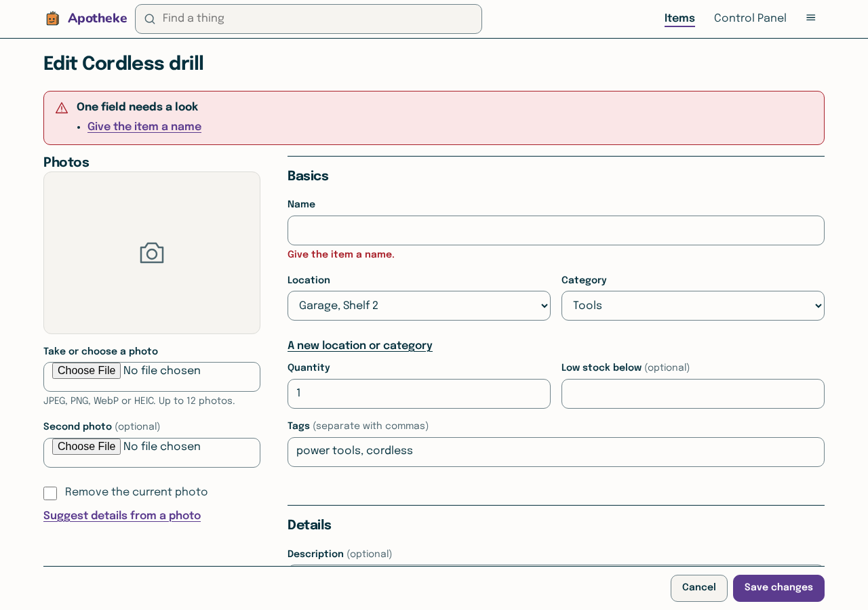Image resolution: width=868 pixels, height=610 pixels.
Task: Click the Tags input field
Action: [x=556, y=452]
